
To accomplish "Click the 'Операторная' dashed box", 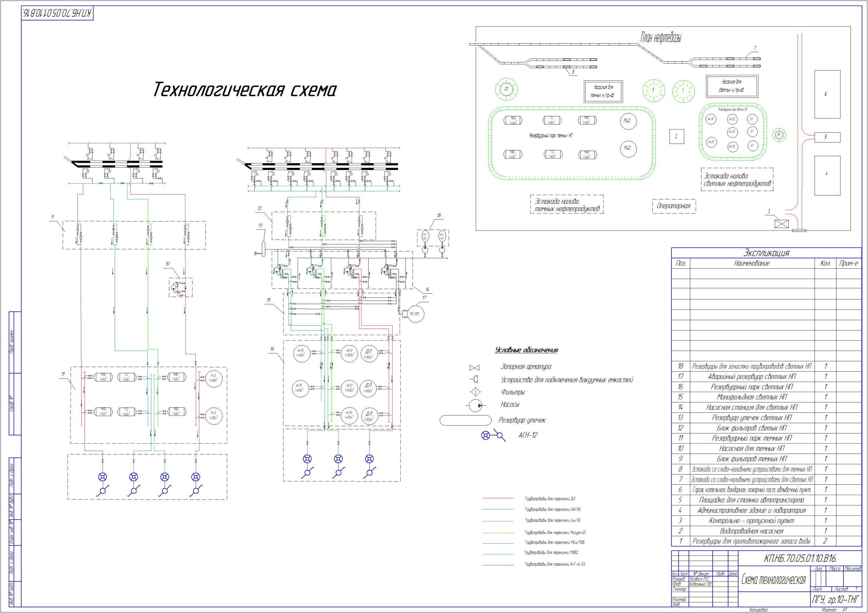I will tap(674, 206).
